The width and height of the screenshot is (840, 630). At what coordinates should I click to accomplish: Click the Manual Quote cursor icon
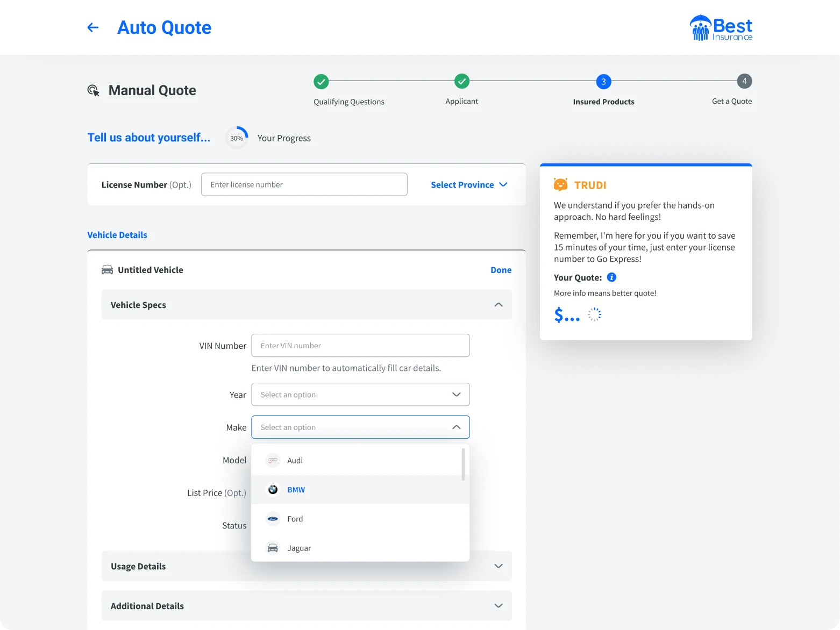click(94, 90)
